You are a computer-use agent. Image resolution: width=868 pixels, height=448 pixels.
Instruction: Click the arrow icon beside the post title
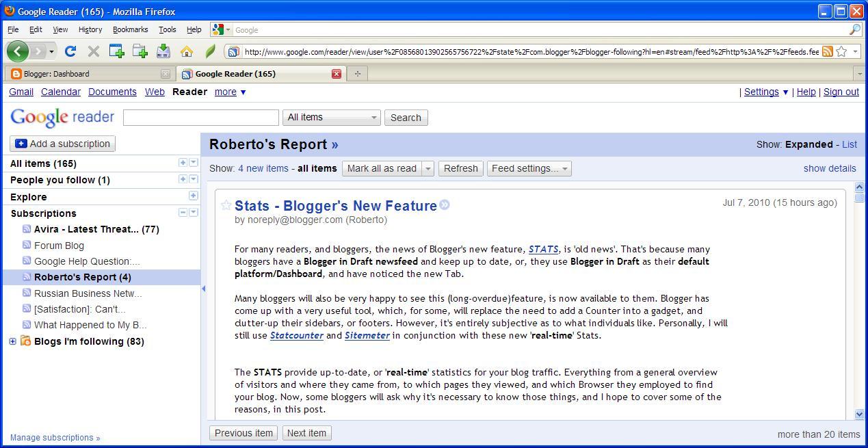coord(445,205)
